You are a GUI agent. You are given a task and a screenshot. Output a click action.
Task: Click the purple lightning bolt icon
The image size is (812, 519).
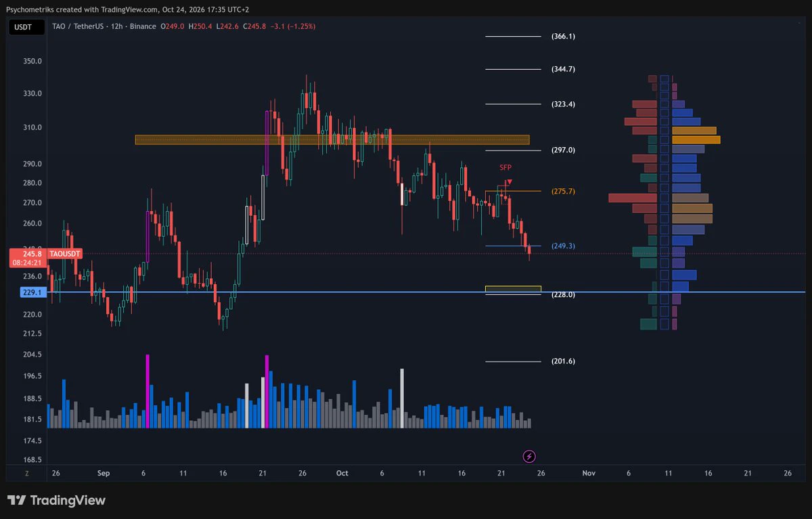click(x=530, y=456)
